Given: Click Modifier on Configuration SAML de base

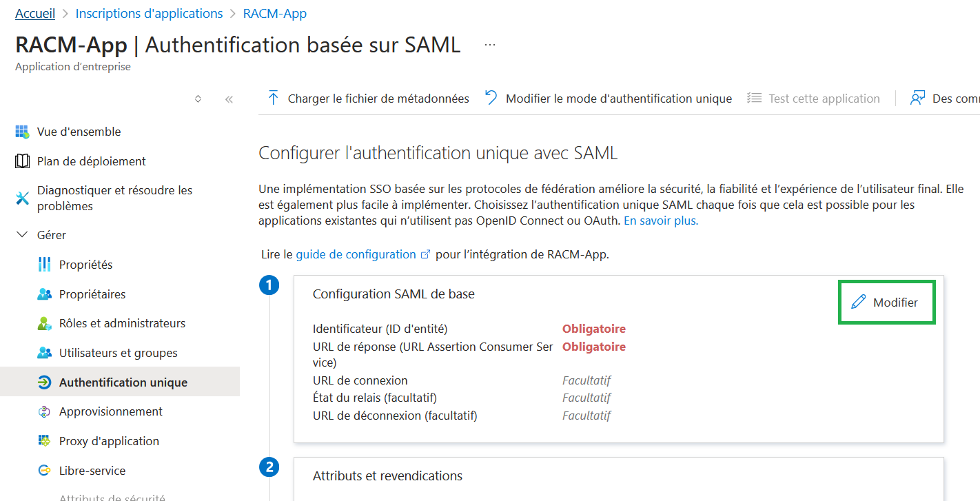Looking at the screenshot, I should click(x=885, y=303).
